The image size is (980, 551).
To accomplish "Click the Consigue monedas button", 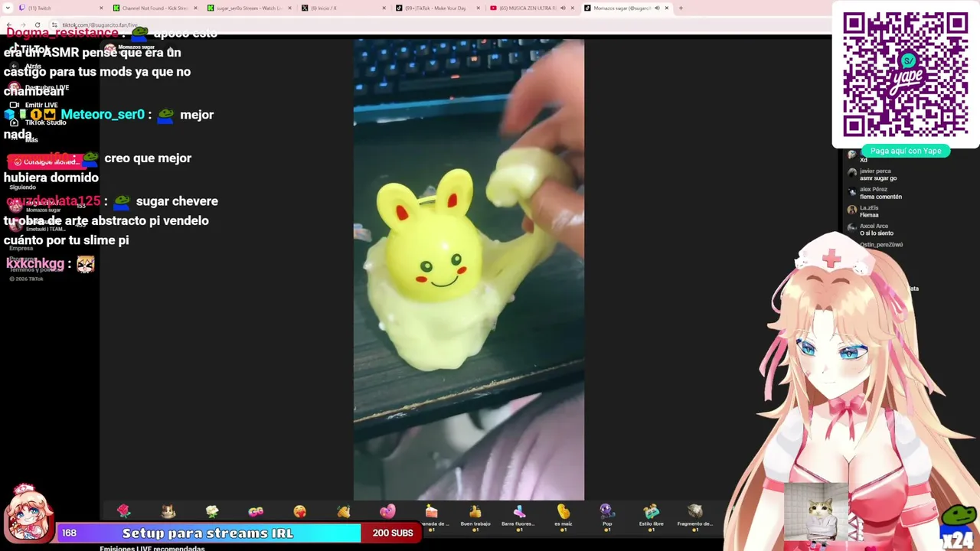I will tap(46, 162).
